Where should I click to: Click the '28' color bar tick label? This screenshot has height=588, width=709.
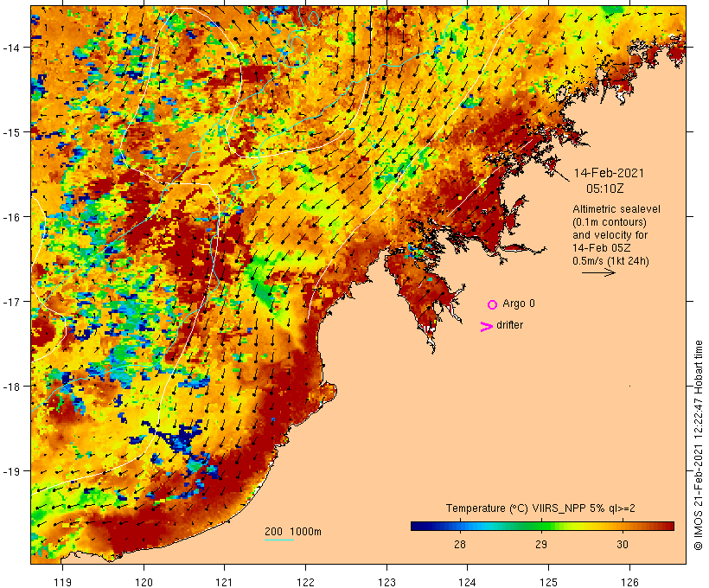point(460,544)
